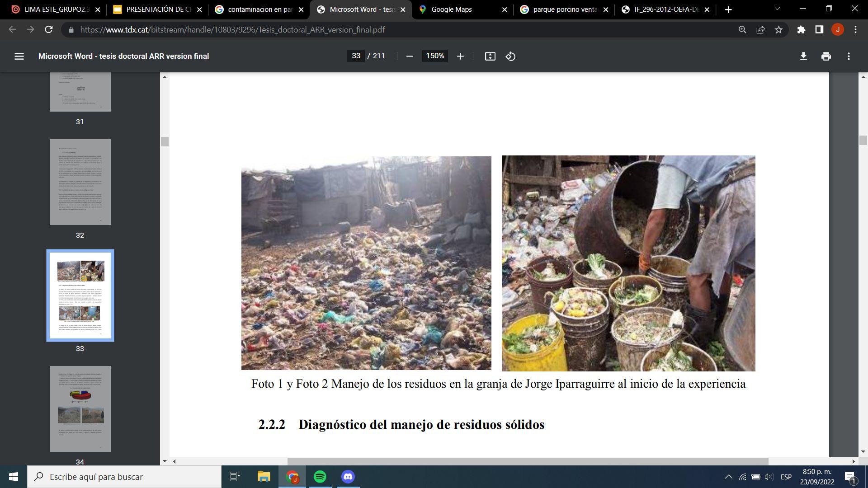Select the zoom percentage field showing 150%

(435, 56)
